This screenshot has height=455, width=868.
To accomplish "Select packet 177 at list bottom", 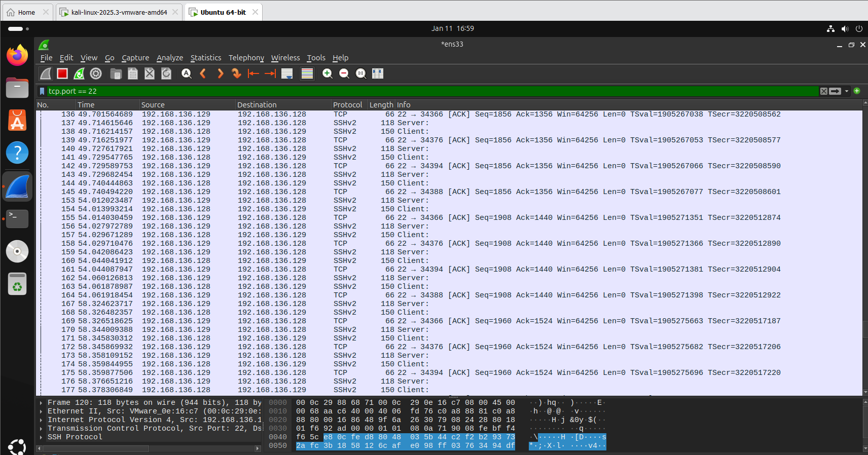I will coord(449,390).
